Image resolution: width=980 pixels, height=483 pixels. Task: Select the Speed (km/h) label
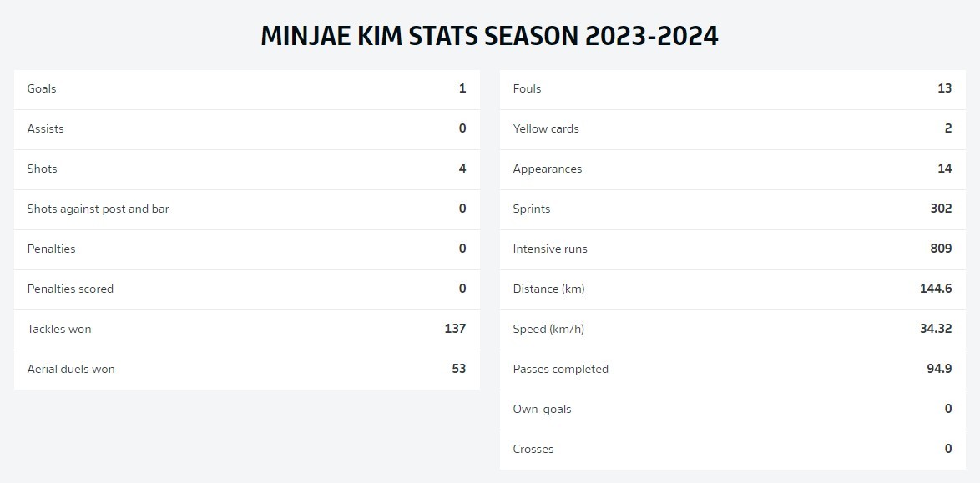548,329
